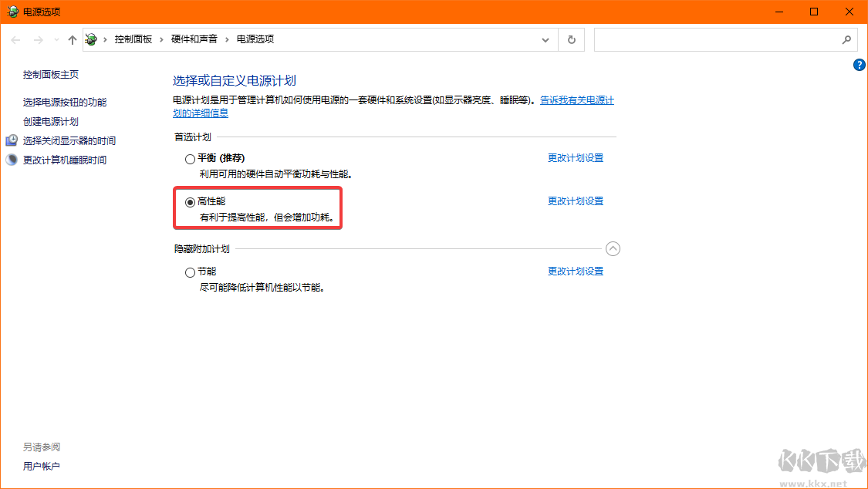Collapse the 隐藏附加计划 section
This screenshot has width=868, height=489.
point(613,248)
